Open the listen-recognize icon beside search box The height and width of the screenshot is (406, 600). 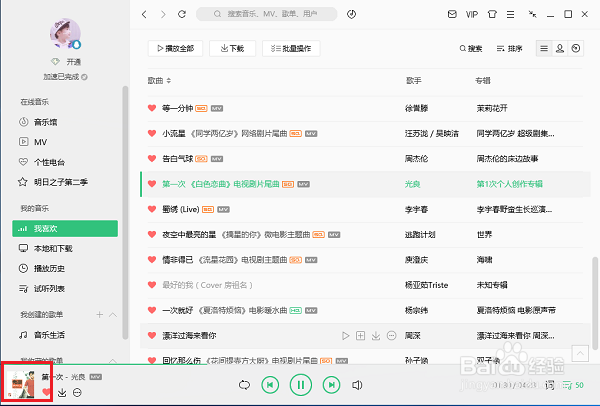click(351, 14)
